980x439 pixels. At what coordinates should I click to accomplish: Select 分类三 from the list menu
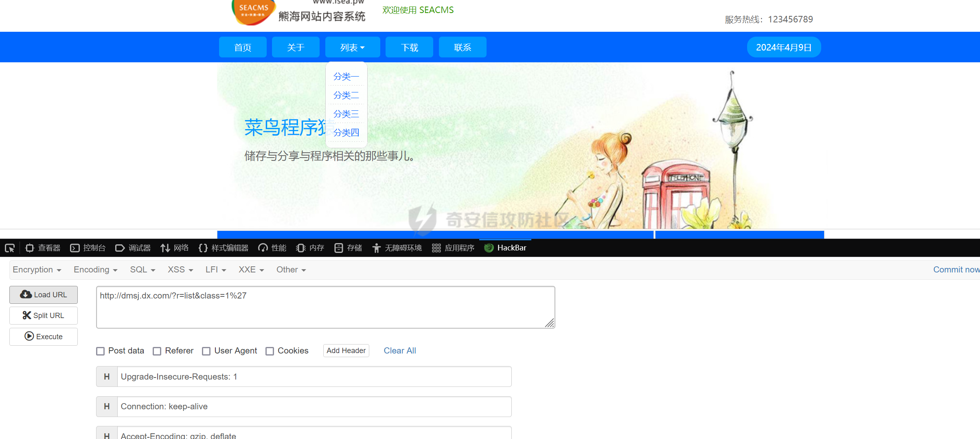click(x=346, y=114)
